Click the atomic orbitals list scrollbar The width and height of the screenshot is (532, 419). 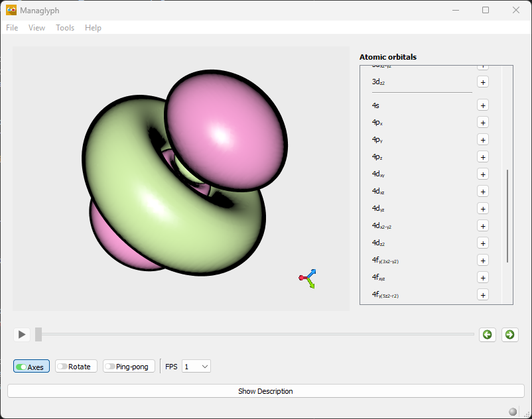[507, 215]
